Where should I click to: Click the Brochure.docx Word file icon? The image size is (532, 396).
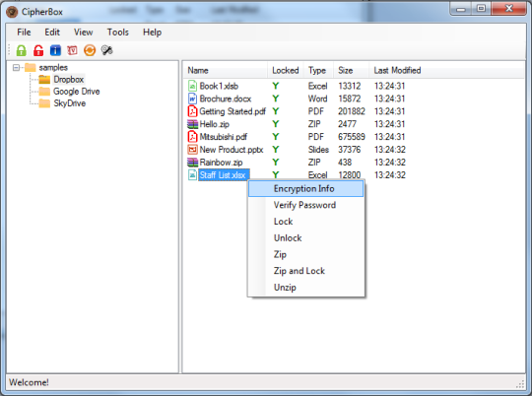pyautogui.click(x=192, y=99)
